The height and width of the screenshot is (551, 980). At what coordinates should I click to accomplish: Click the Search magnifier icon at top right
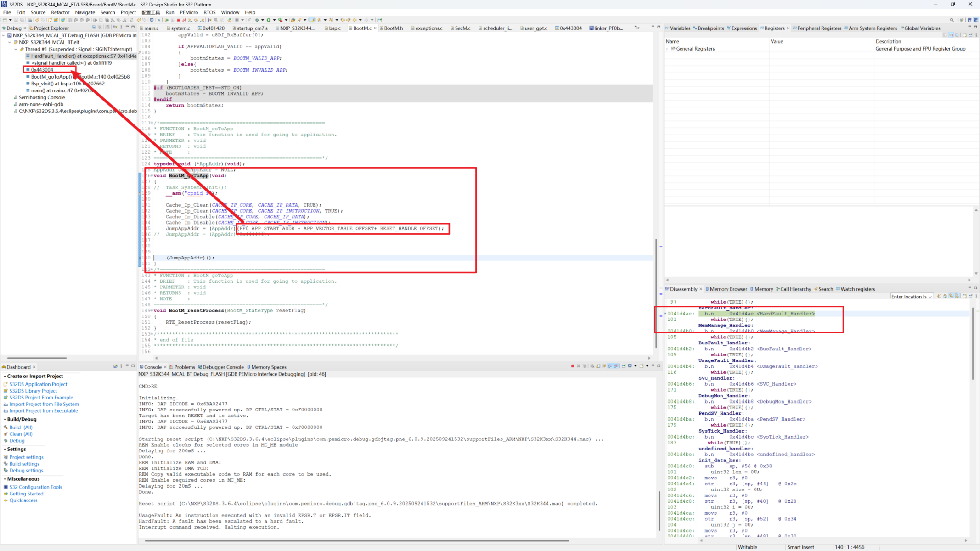point(952,20)
